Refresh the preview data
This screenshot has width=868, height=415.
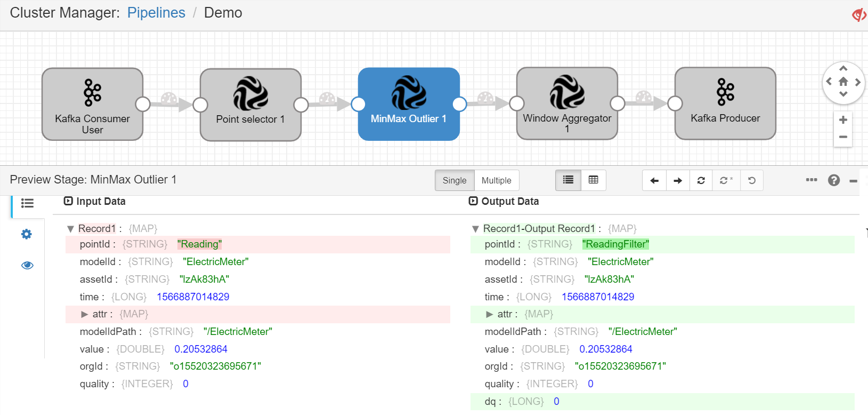click(701, 181)
